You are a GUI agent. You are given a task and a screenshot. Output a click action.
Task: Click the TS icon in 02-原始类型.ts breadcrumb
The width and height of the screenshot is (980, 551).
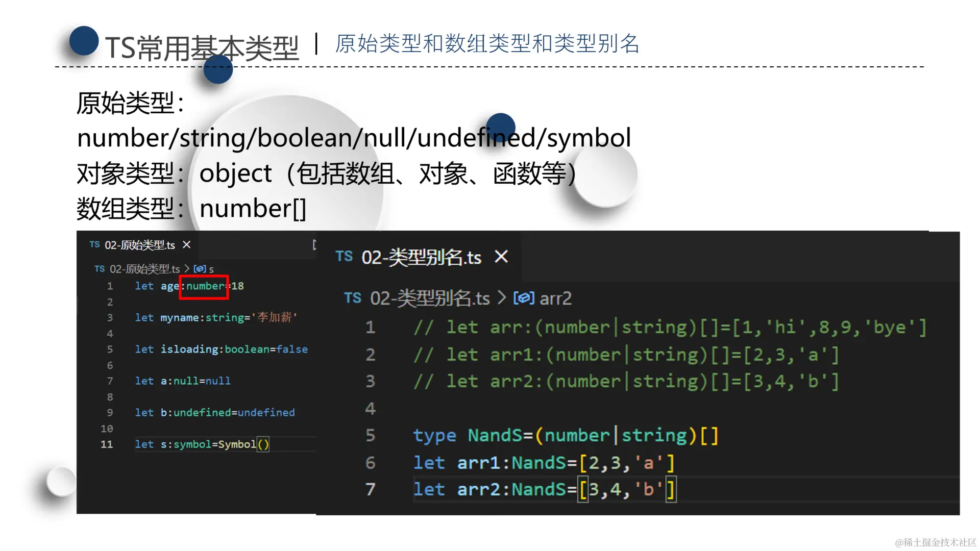(100, 269)
